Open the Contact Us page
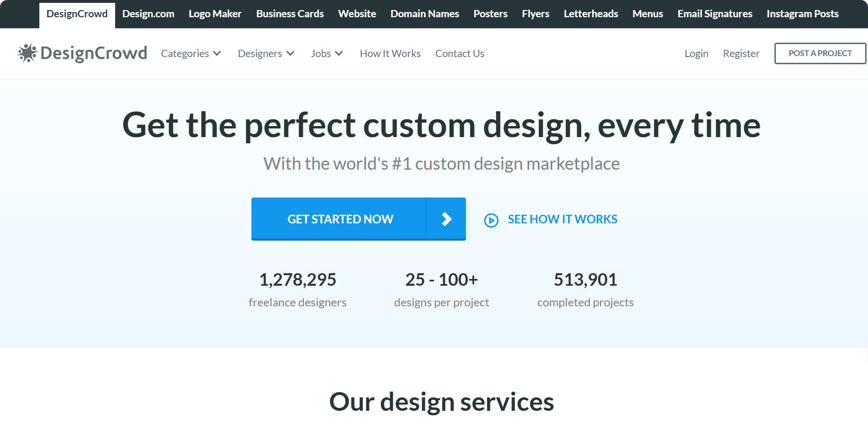 460,54
